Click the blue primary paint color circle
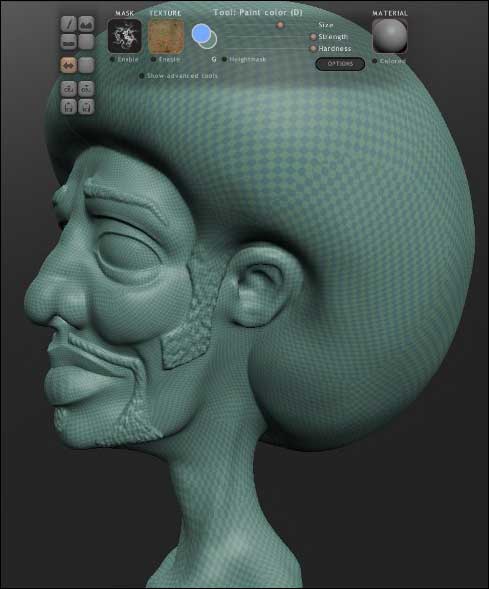The image size is (489, 589). (201, 33)
